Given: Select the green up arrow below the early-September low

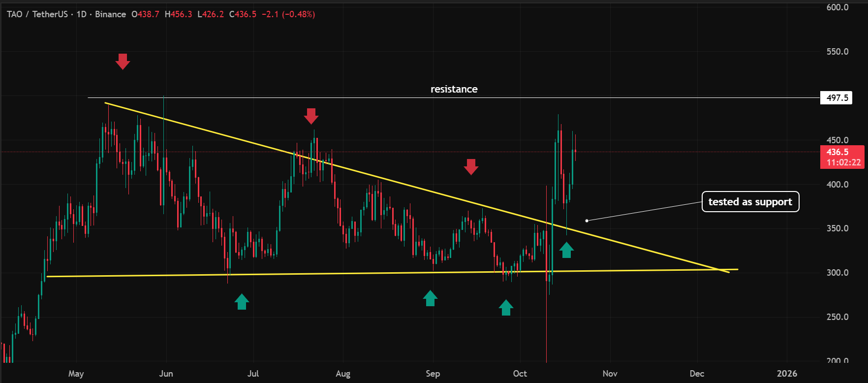Looking at the screenshot, I should coord(430,298).
